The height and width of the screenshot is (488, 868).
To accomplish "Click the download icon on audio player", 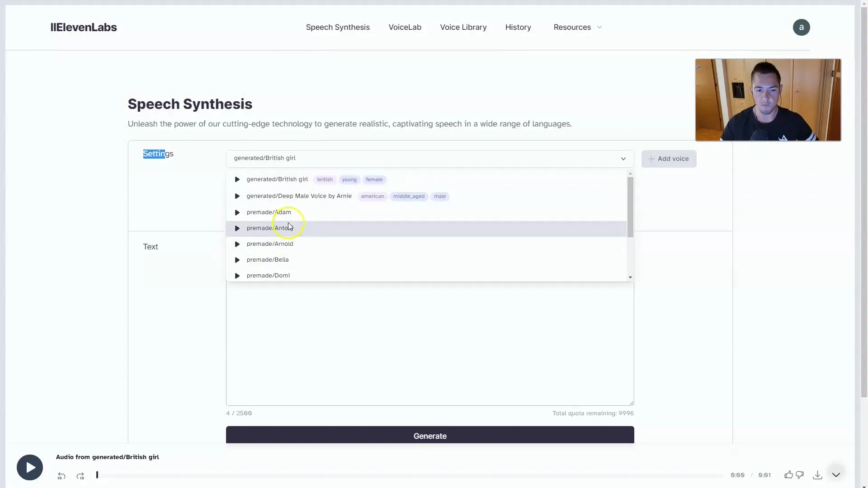I will pos(817,475).
